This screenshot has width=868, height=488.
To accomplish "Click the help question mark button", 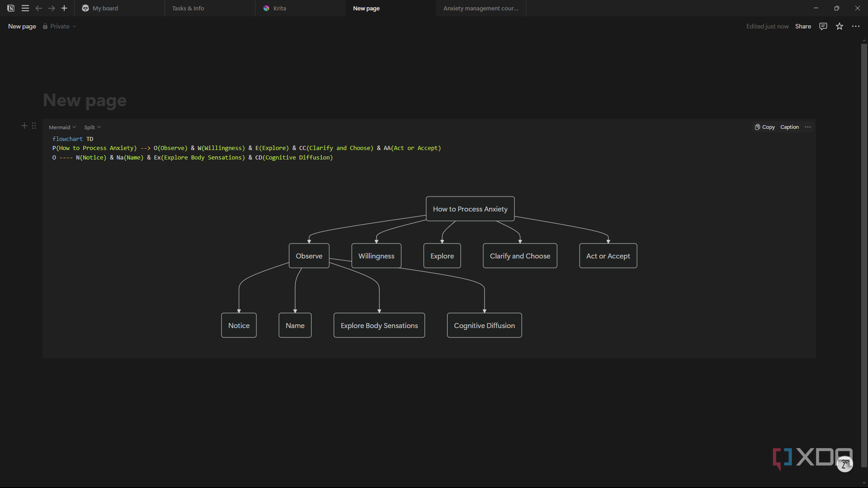I will click(844, 464).
